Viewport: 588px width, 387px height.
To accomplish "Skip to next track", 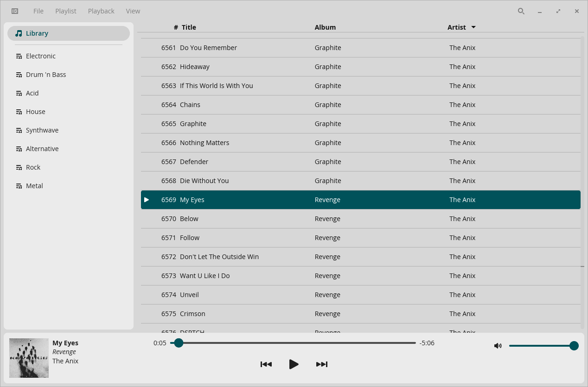I will [322, 364].
